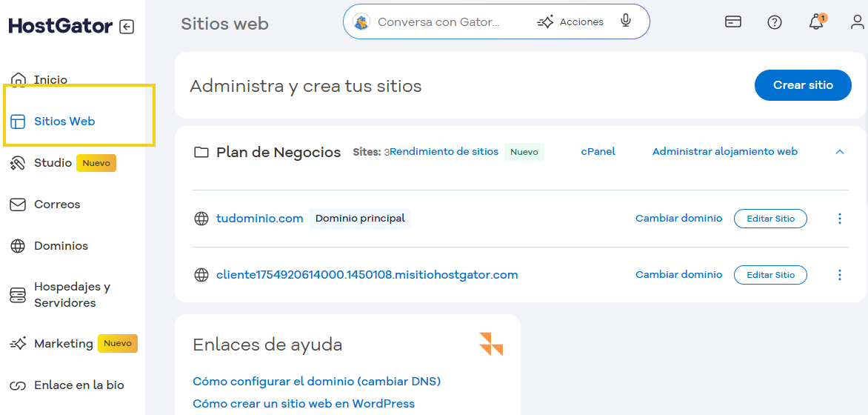Screen dimensions: 868x415
Task: Open Cómo configurar el dominio (cambiar DNS)
Action: [x=317, y=381]
